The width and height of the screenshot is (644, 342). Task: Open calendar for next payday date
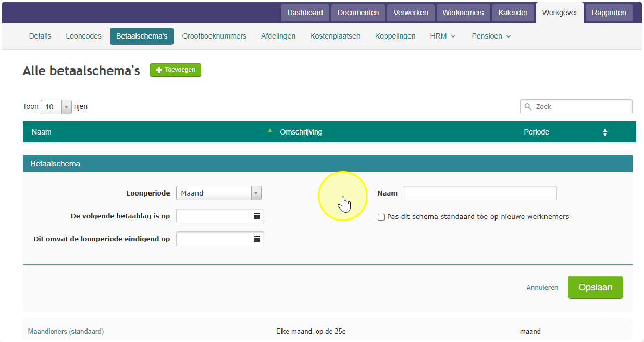click(257, 216)
